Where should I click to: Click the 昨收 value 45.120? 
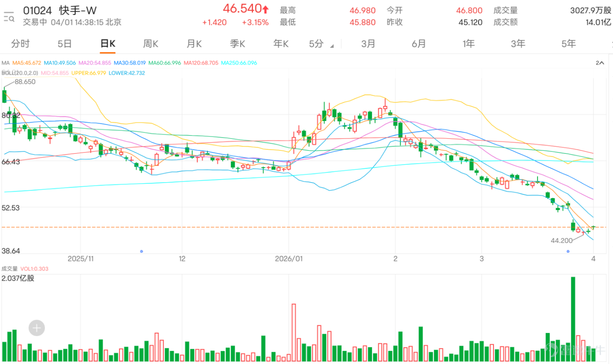pyautogui.click(x=470, y=22)
